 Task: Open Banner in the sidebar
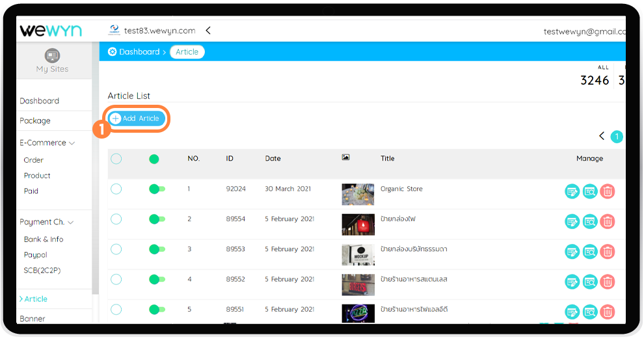point(33,318)
